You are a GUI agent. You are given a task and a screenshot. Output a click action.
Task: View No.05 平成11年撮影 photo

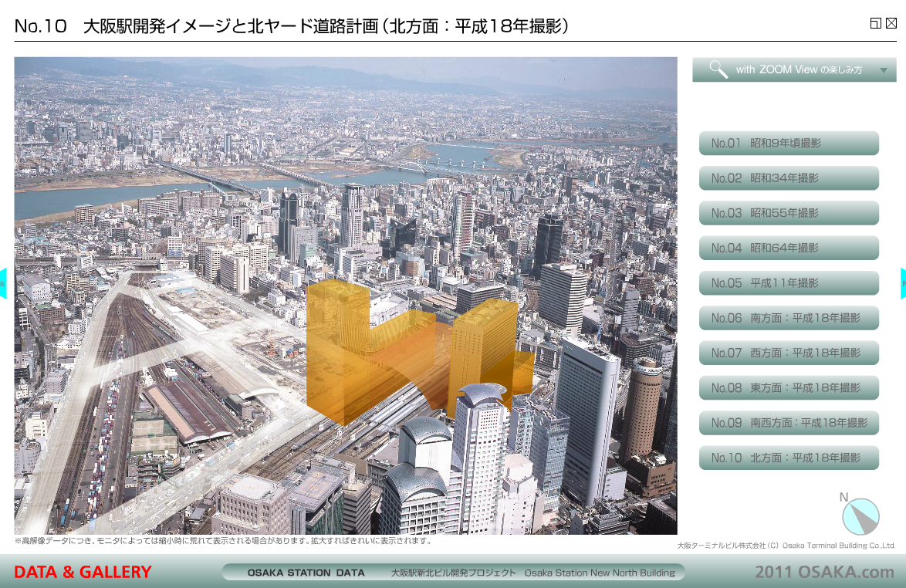tap(788, 283)
